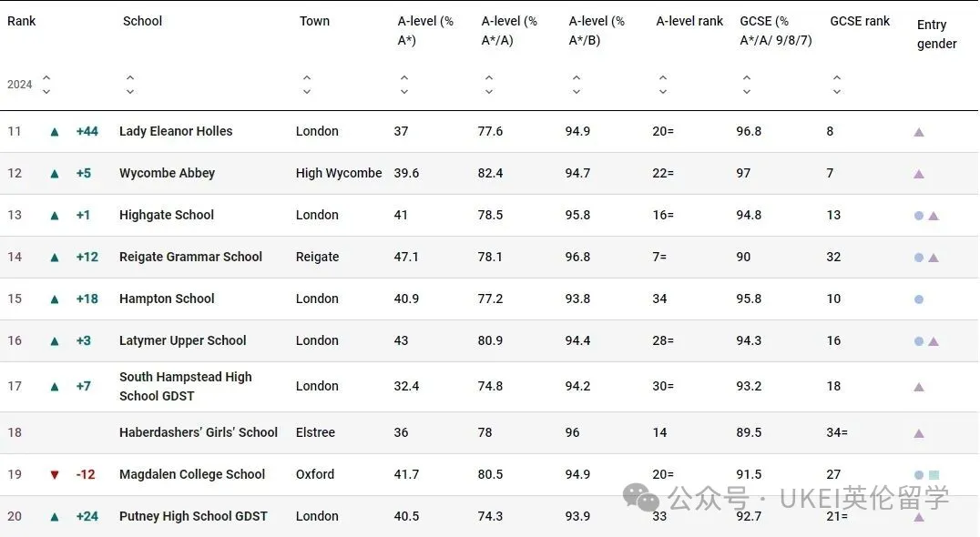Click green up arrow beside Lady Eleanor Holles
The height and width of the screenshot is (537, 980).
pyautogui.click(x=55, y=132)
